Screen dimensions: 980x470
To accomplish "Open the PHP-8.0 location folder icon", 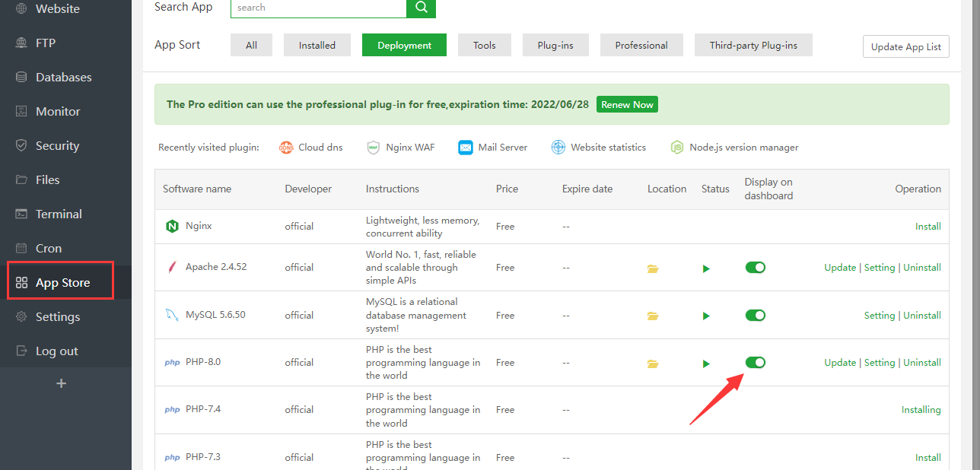I will point(653,364).
